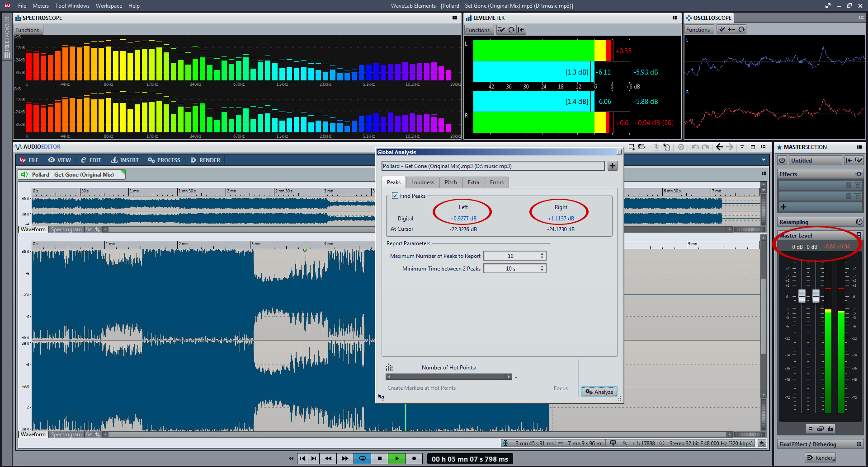Start playback with the green play button

[396, 458]
